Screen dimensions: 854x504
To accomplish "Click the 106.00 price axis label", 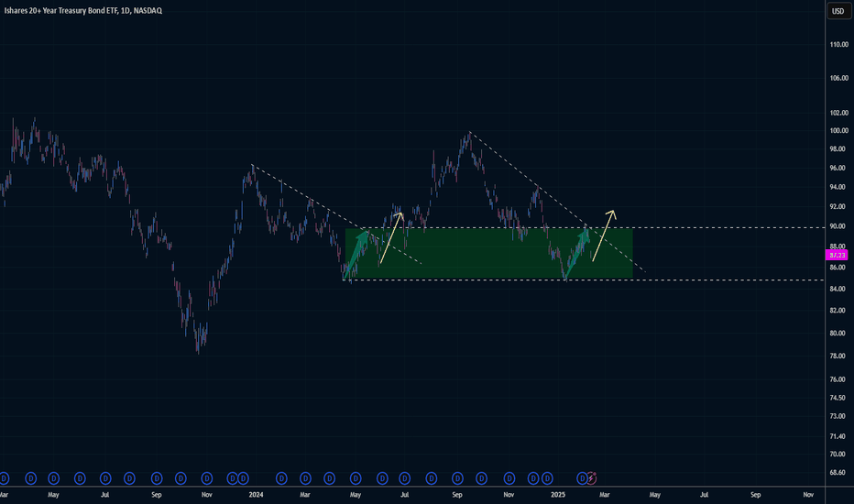I will (838, 78).
